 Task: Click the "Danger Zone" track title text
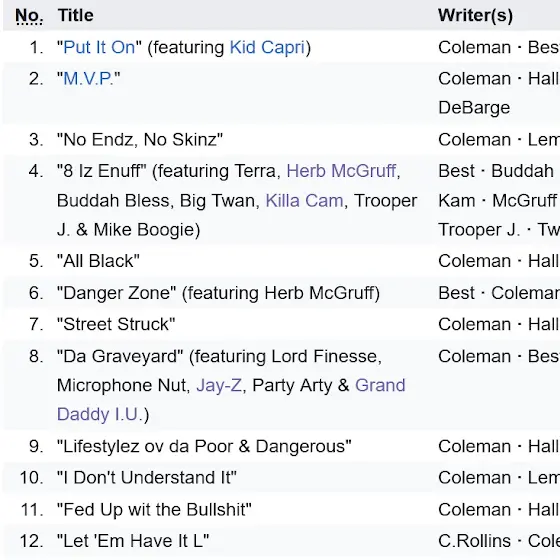[x=116, y=293]
